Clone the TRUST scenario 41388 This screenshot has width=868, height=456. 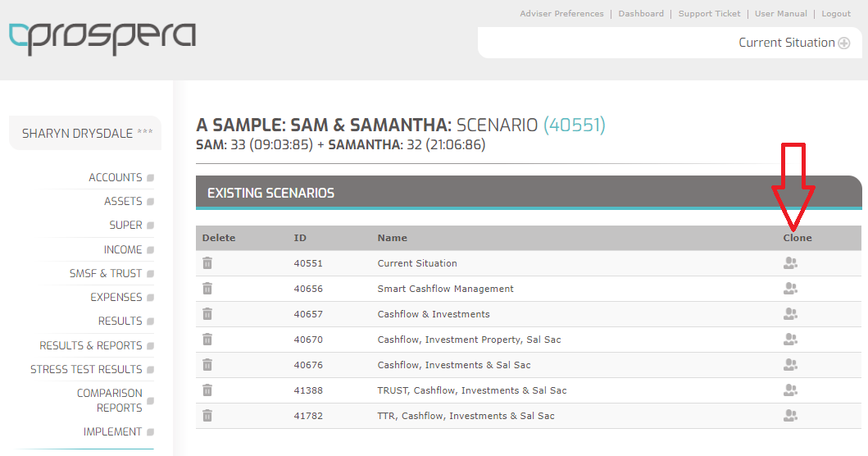pos(790,390)
